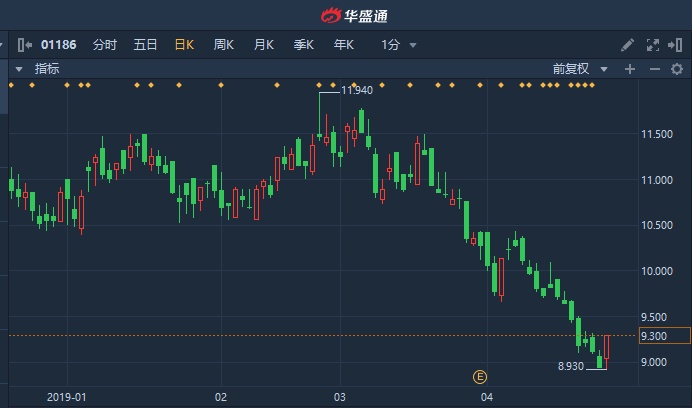
Task: Switch to 五日 five-day view
Action: (145, 45)
